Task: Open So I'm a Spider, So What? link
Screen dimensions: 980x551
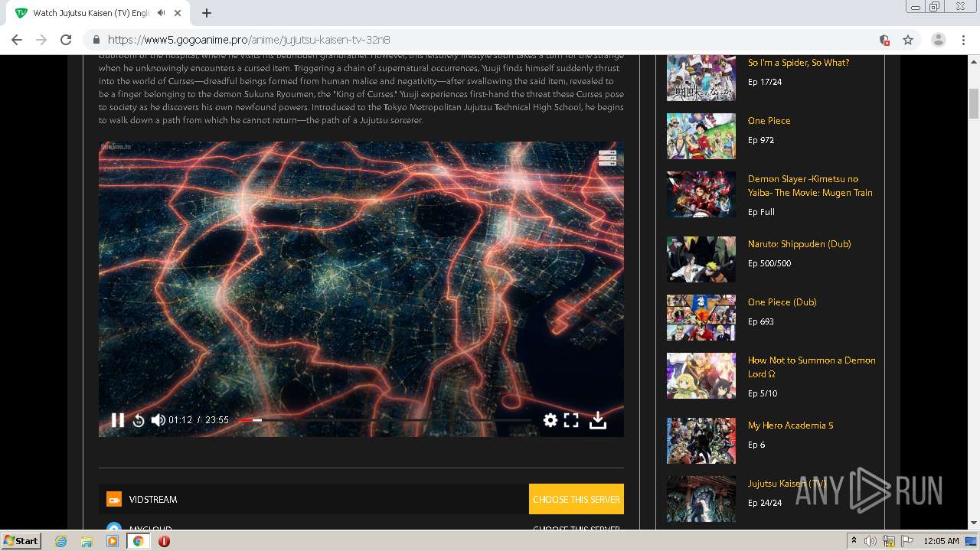Action: tap(799, 63)
